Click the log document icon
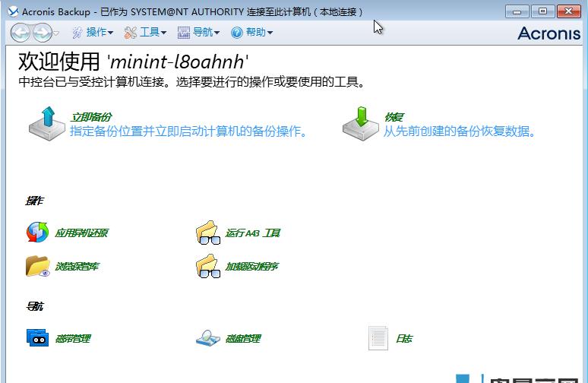The width and height of the screenshot is (588, 383). point(378,338)
